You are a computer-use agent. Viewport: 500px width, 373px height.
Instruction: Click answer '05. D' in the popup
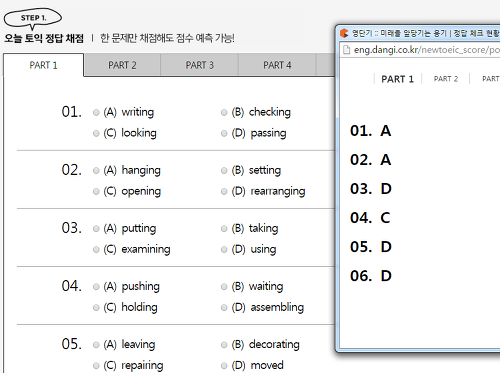pyautogui.click(x=371, y=247)
